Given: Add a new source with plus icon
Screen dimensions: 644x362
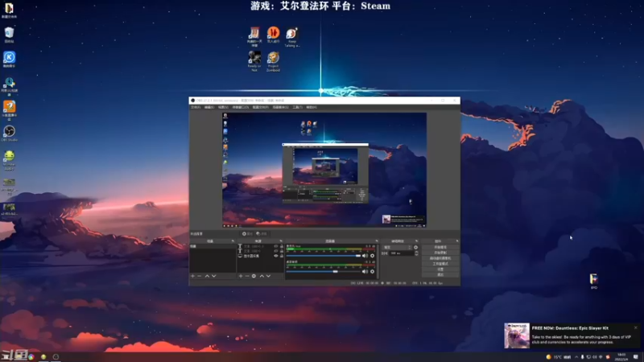Looking at the screenshot, I should [241, 276].
